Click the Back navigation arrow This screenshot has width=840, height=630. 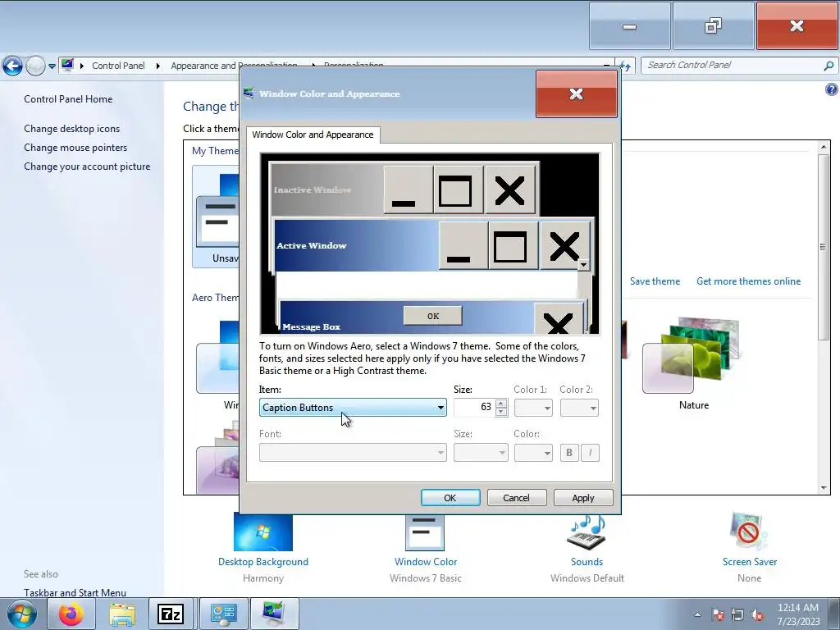(13, 66)
